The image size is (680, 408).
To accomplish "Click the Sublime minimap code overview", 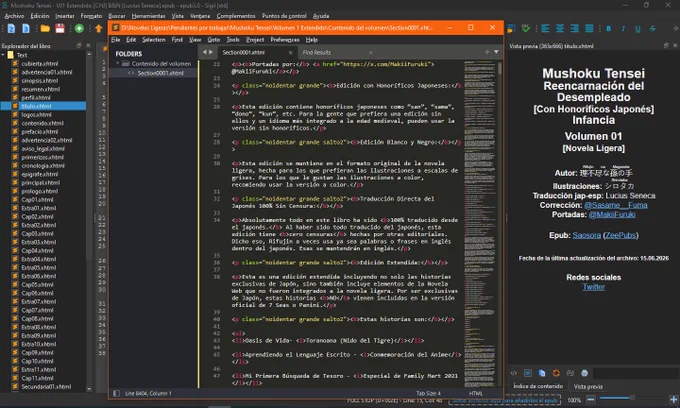I will tap(480, 224).
